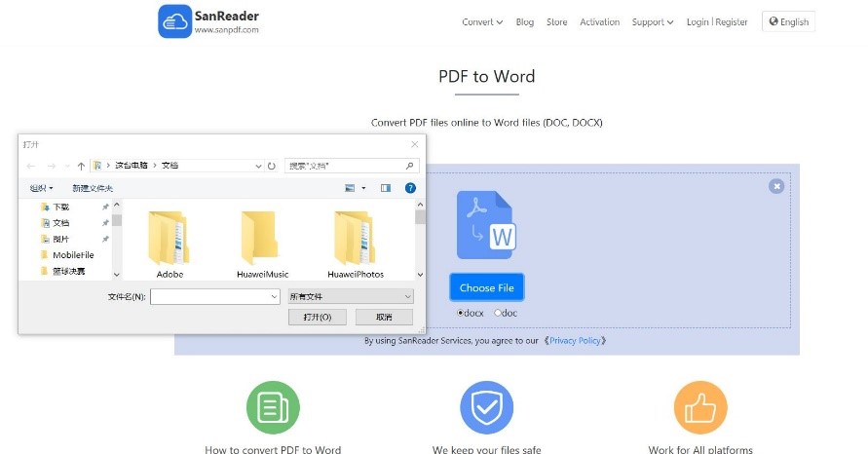This screenshot has width=868, height=454.
Task: Click the green document icon above How to convert
Action: pyautogui.click(x=273, y=407)
